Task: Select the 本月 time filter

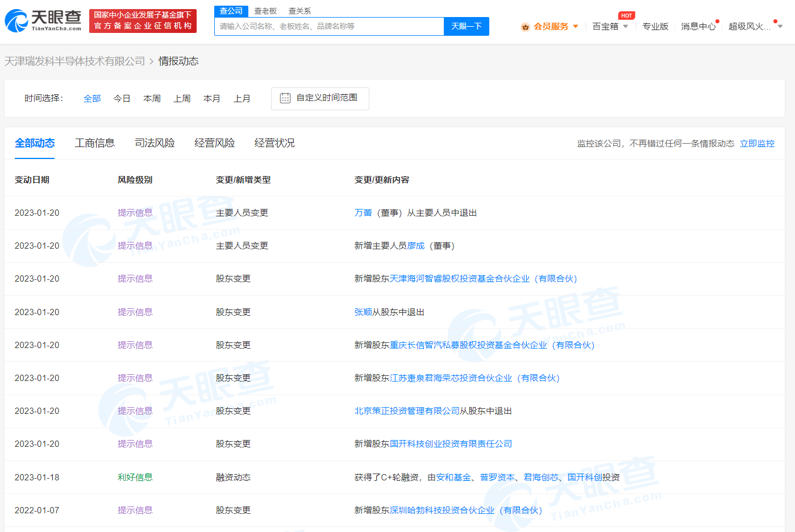Action: click(x=212, y=98)
